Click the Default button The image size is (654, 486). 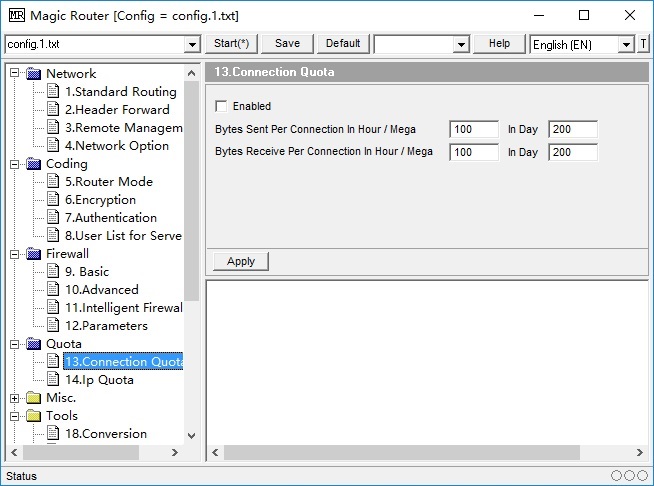click(x=343, y=44)
